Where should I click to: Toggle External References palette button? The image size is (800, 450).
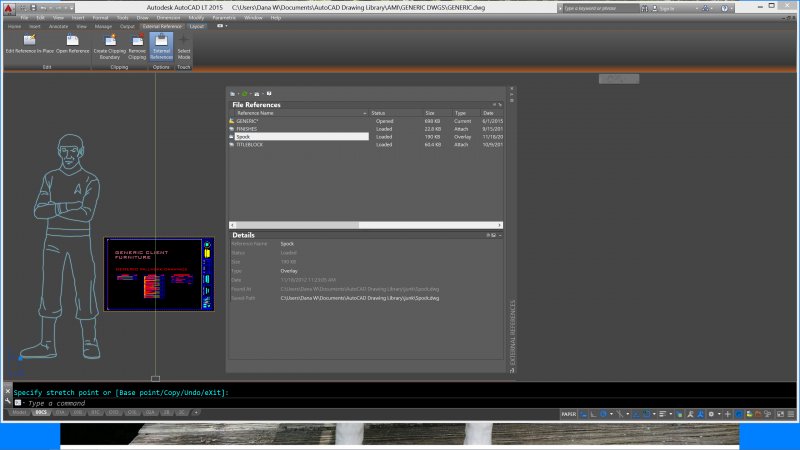tap(161, 47)
